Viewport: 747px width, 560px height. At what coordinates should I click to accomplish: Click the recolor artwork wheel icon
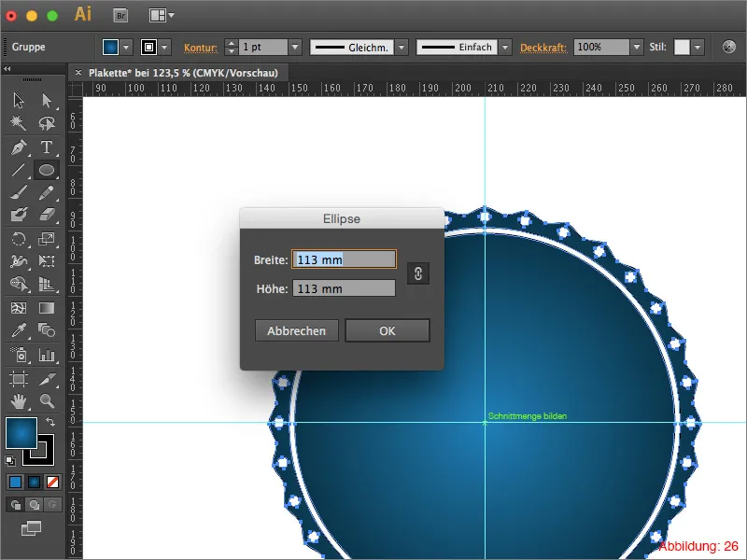point(729,47)
